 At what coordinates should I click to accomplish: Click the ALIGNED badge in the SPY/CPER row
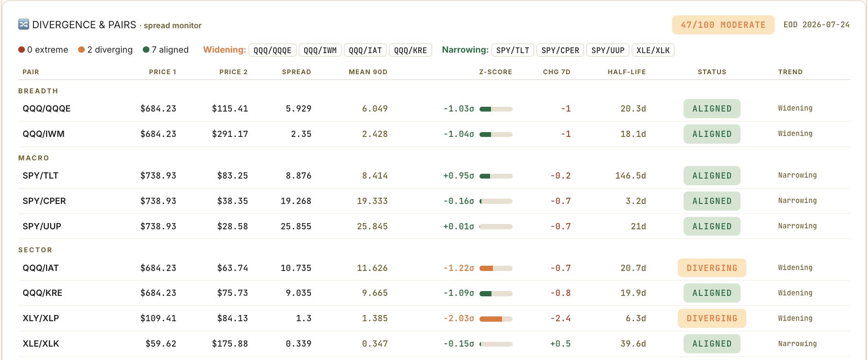[712, 201]
